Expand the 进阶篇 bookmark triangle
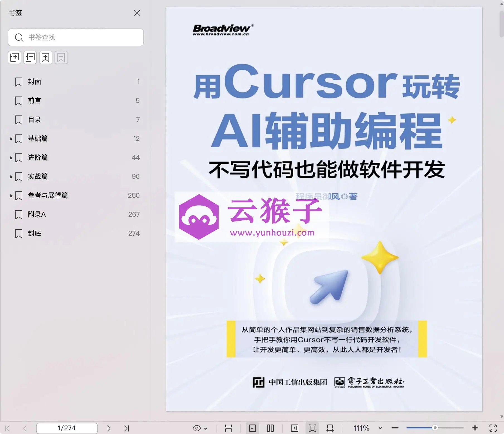The width and height of the screenshot is (504, 434). tap(11, 158)
